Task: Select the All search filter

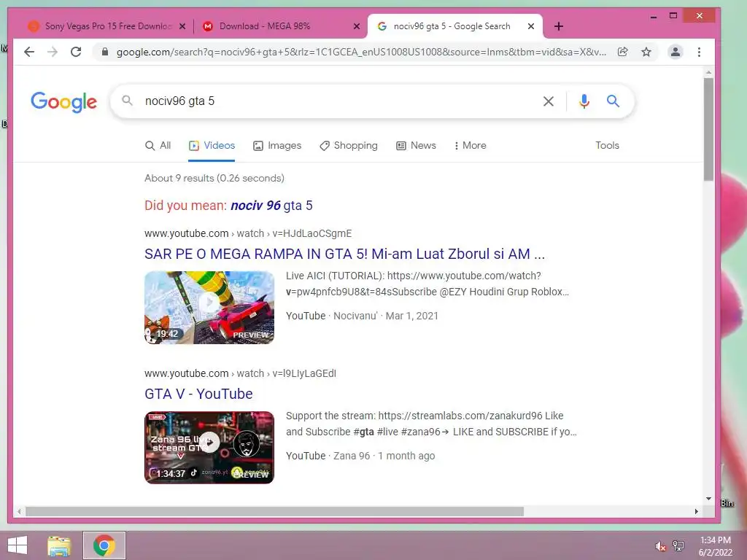Action: [158, 145]
